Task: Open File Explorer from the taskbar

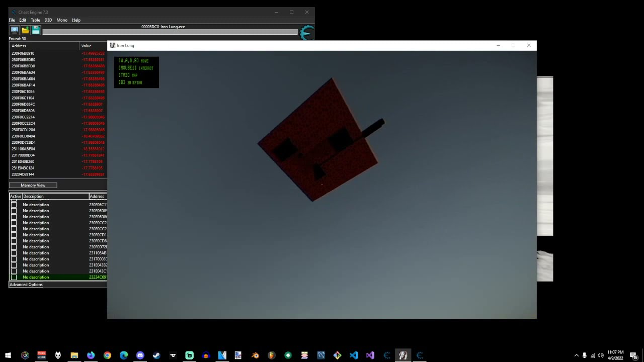Action: 74,355
